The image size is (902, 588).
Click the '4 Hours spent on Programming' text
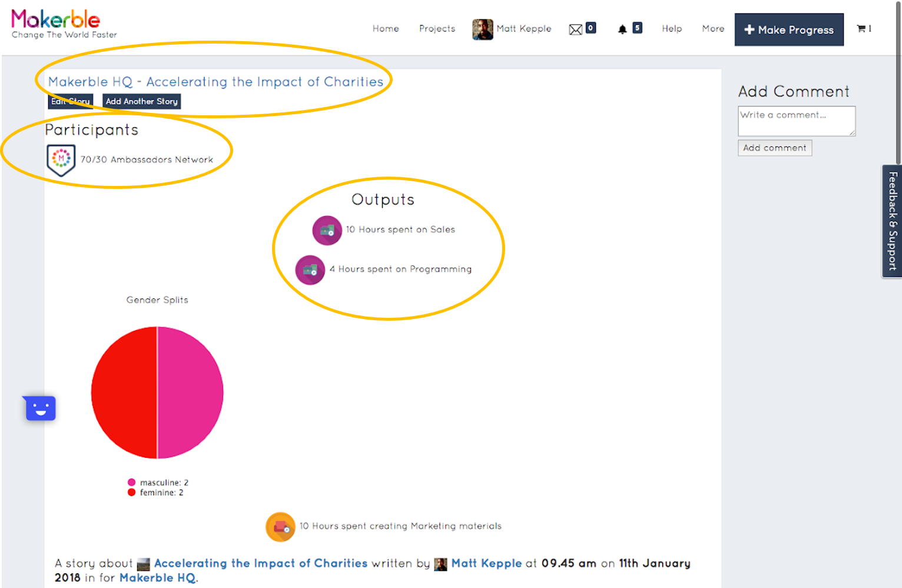click(400, 269)
